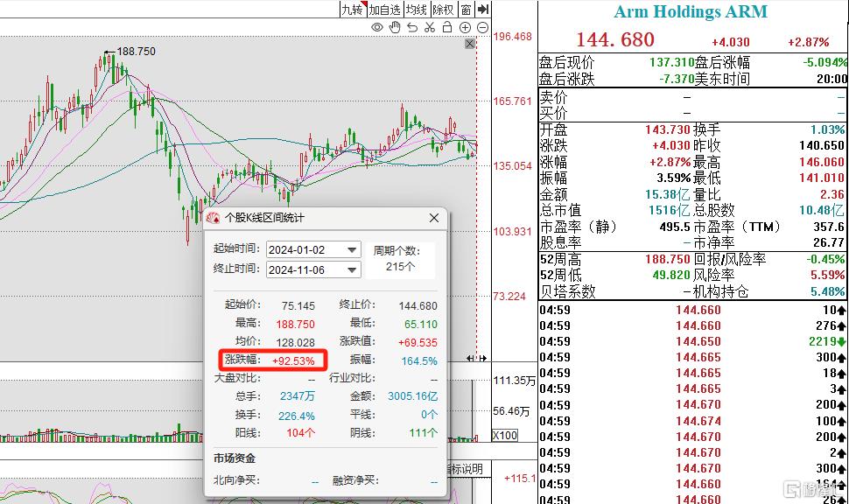Select the 均线 moving average tab

click(417, 10)
